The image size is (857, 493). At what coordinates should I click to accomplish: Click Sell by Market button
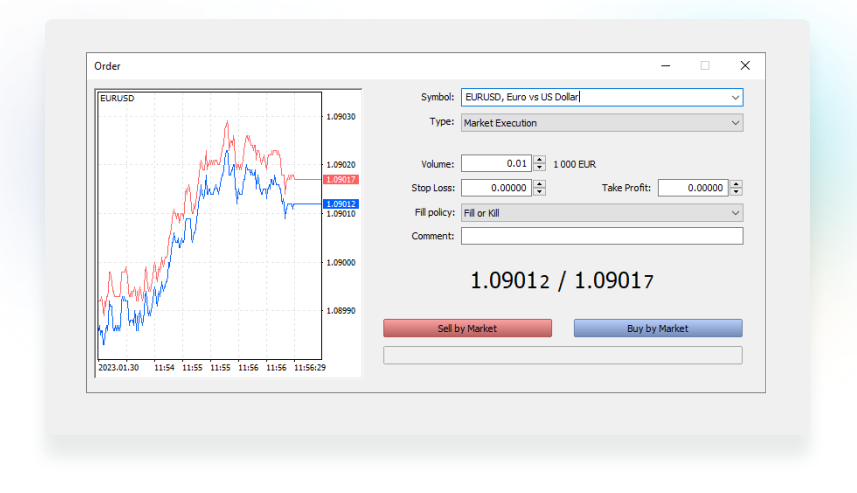[x=467, y=328]
